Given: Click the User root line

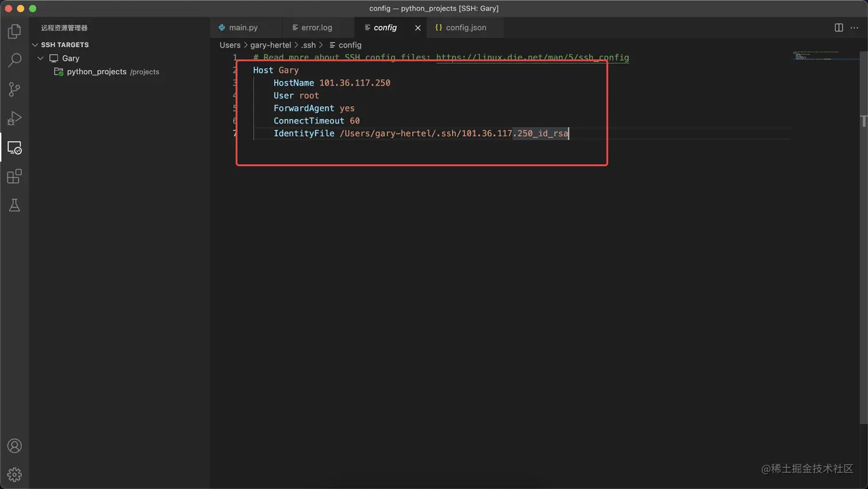Looking at the screenshot, I should (x=296, y=95).
